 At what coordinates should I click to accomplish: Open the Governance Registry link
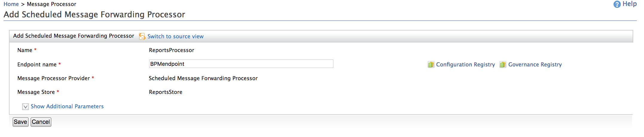coord(535,65)
